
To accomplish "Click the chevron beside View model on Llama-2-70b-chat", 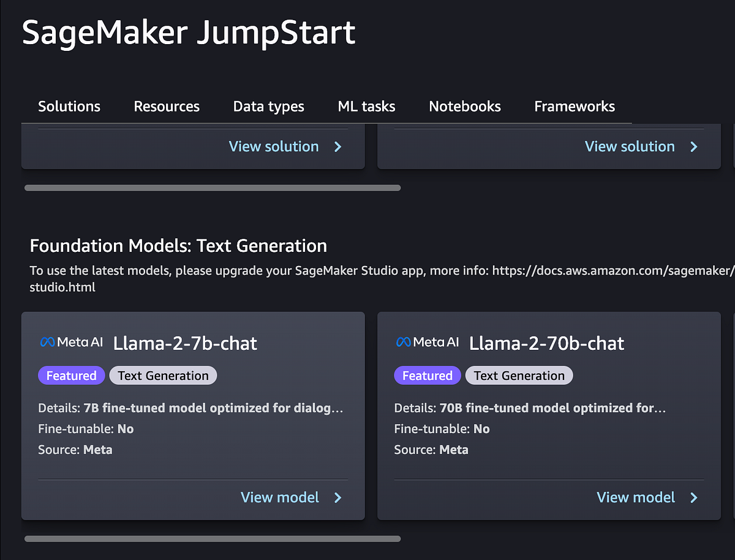I will (693, 498).
